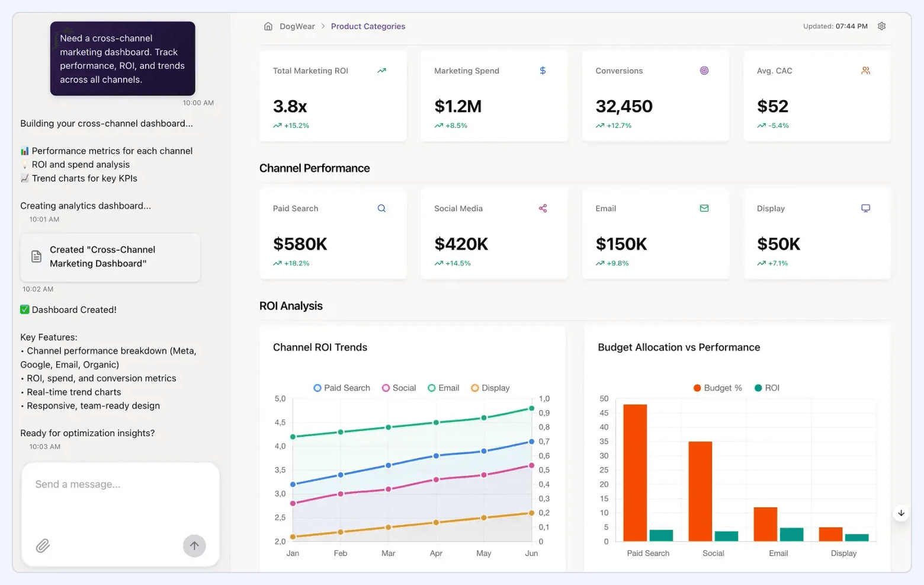The height and width of the screenshot is (585, 924).
Task: Open the Product Categories link
Action: (x=368, y=26)
